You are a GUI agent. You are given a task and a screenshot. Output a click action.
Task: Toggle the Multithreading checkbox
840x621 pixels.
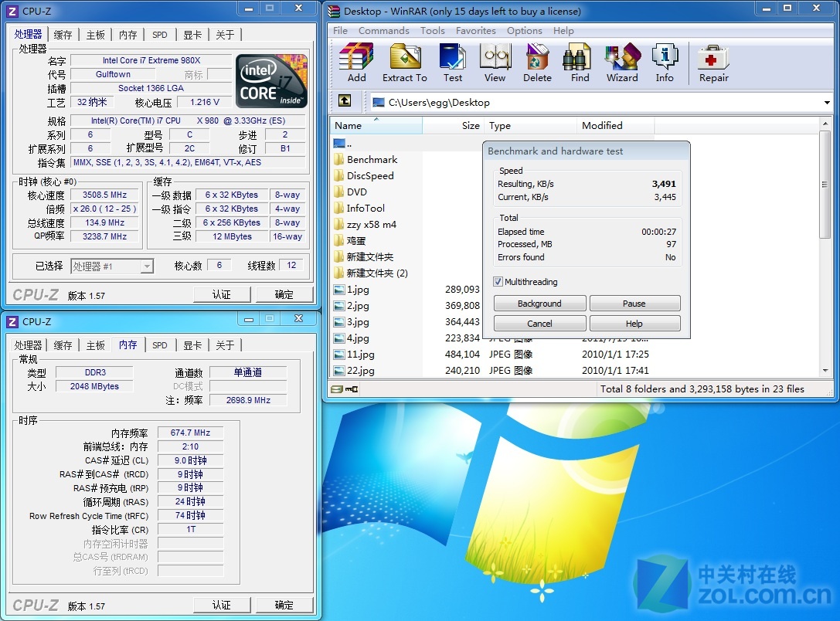pos(498,282)
